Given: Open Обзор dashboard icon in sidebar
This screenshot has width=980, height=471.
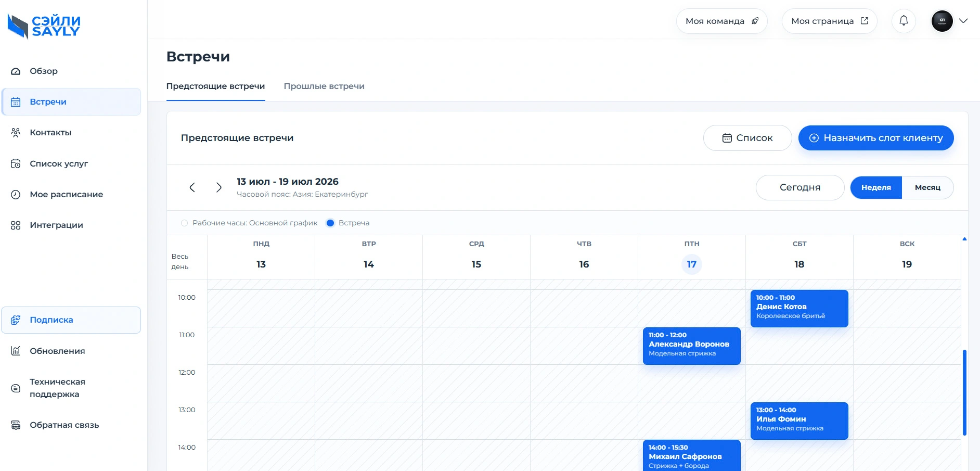Looking at the screenshot, I should tap(16, 71).
